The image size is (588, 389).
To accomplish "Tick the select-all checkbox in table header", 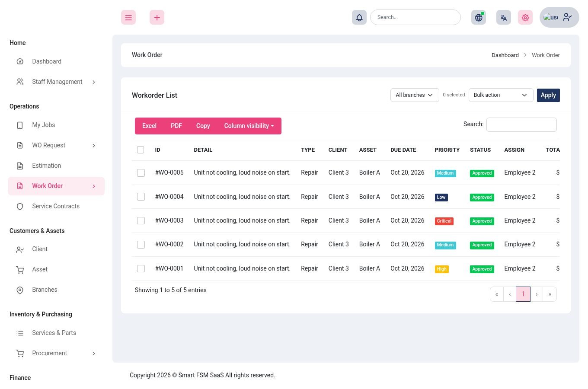I will click(x=141, y=150).
